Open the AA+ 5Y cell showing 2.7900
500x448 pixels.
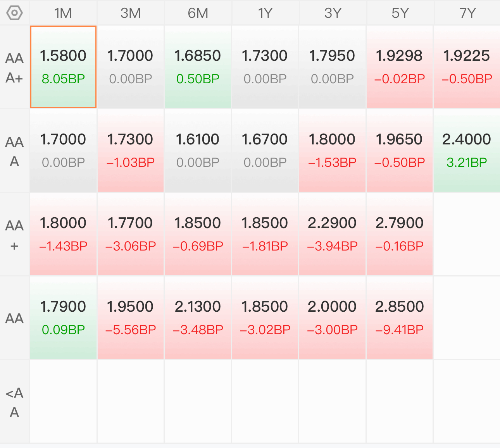pos(400,234)
